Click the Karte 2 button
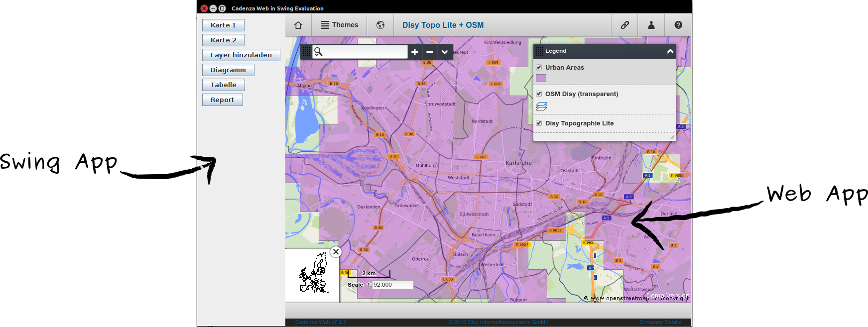Image resolution: width=868 pixels, height=327 pixels. [223, 40]
